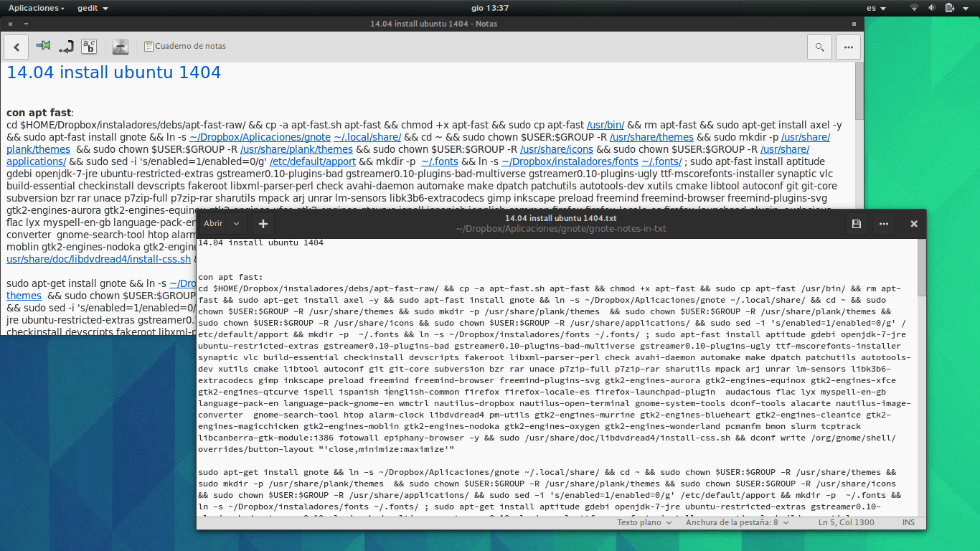The width and height of the screenshot is (980, 551).
Task: Follow the usr/share/doc/libdvdread4/install-css.sh link
Action: 99,259
